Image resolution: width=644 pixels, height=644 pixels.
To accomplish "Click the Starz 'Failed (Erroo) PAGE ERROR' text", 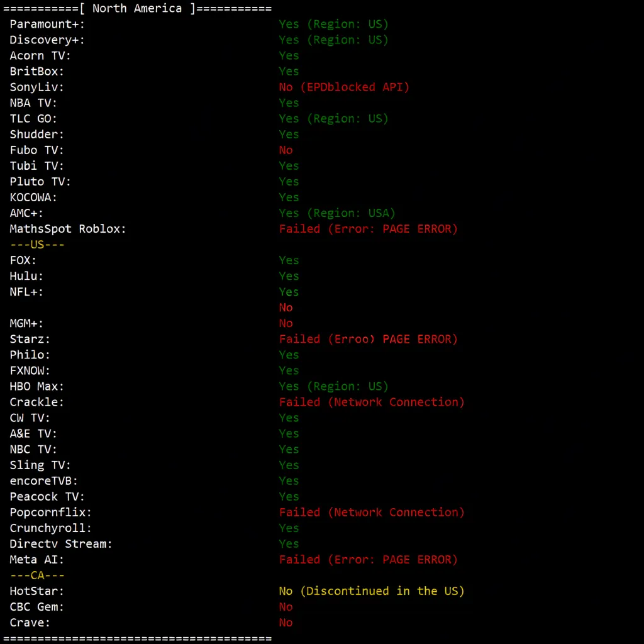I will pos(368,338).
